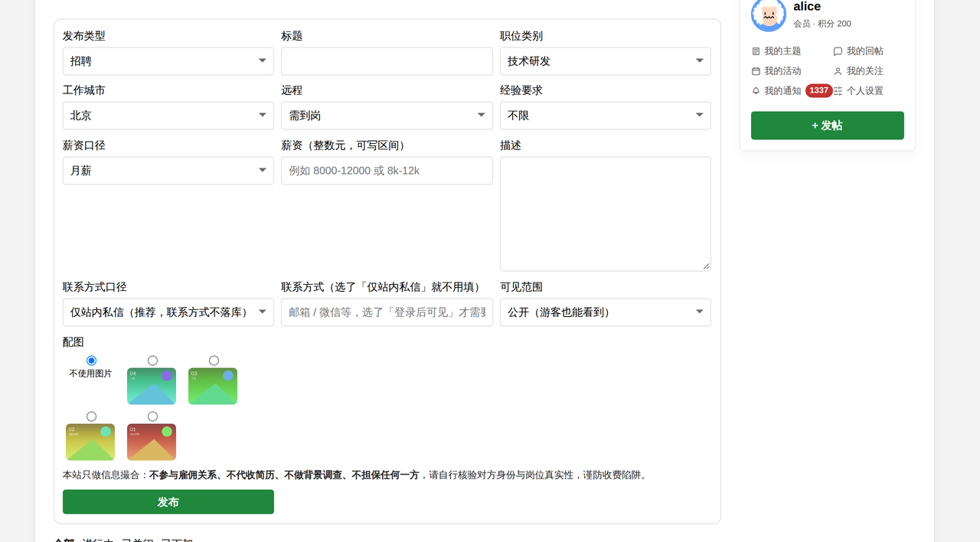Focus the 薪资 input field

[387, 171]
